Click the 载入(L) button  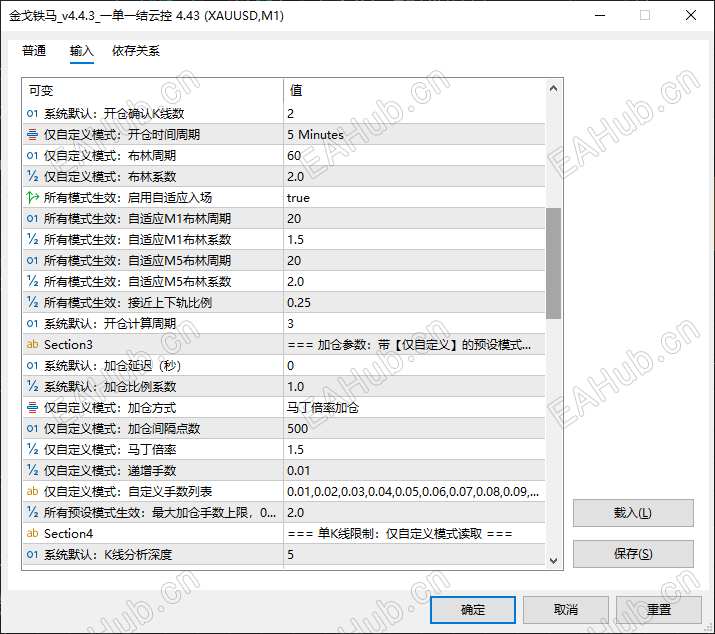[633, 513]
